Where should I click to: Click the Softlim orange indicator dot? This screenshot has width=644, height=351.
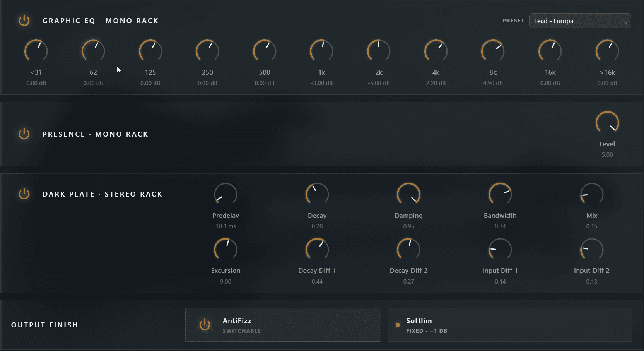pos(398,325)
